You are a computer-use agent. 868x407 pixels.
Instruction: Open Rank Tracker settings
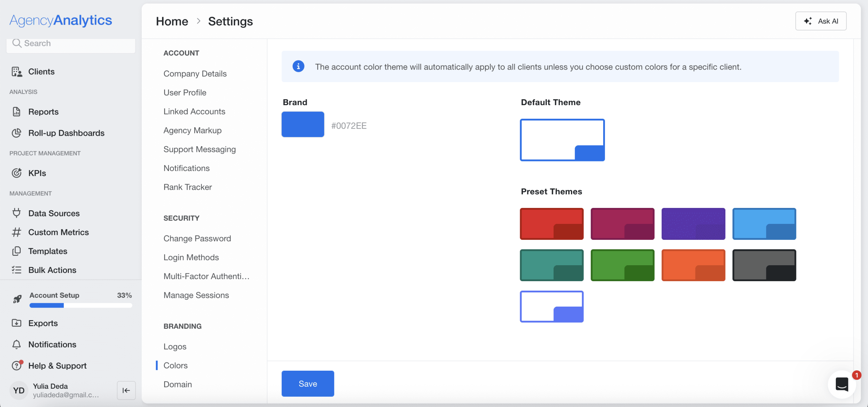coord(188,187)
